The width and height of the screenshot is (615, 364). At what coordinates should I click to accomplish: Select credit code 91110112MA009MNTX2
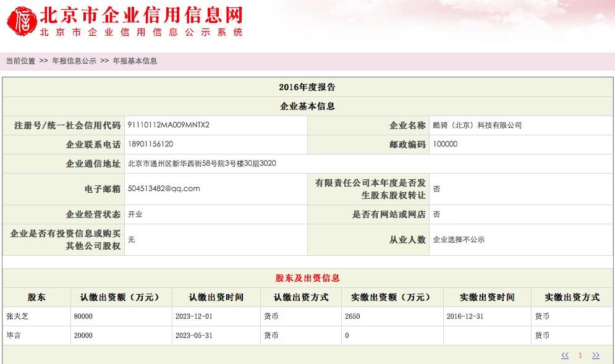168,125
